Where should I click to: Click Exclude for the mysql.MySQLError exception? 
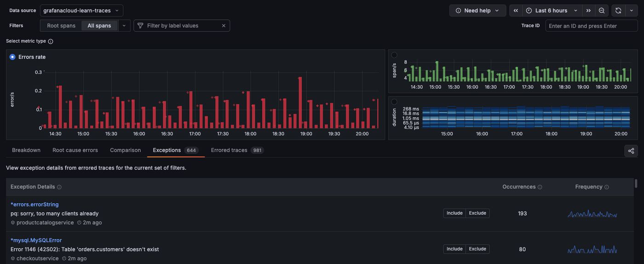[x=477, y=249]
